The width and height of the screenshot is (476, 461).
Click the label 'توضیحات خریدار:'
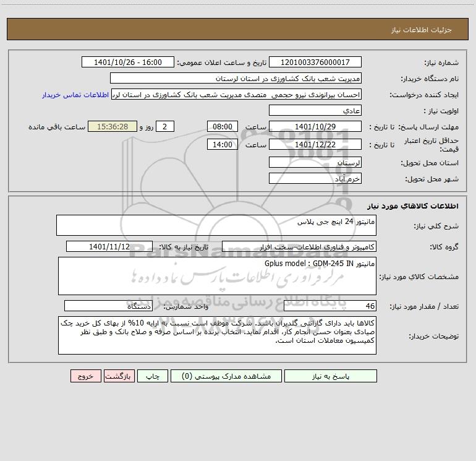(x=433, y=337)
